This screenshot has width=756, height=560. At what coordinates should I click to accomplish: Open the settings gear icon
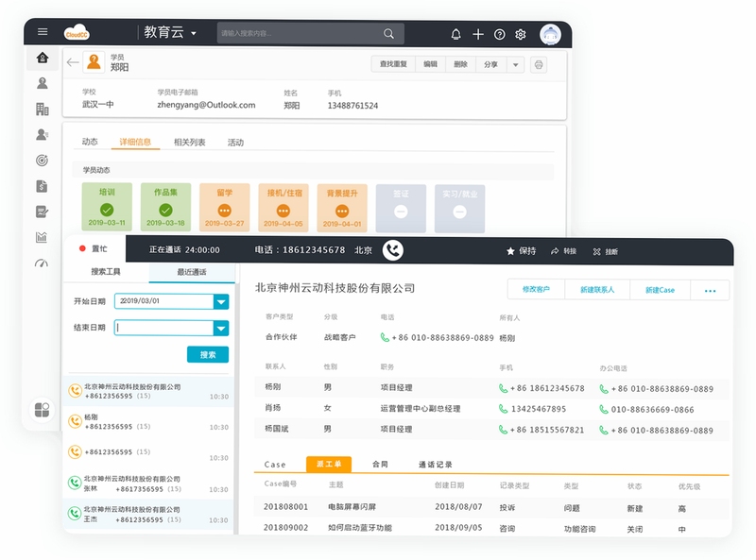click(x=521, y=34)
